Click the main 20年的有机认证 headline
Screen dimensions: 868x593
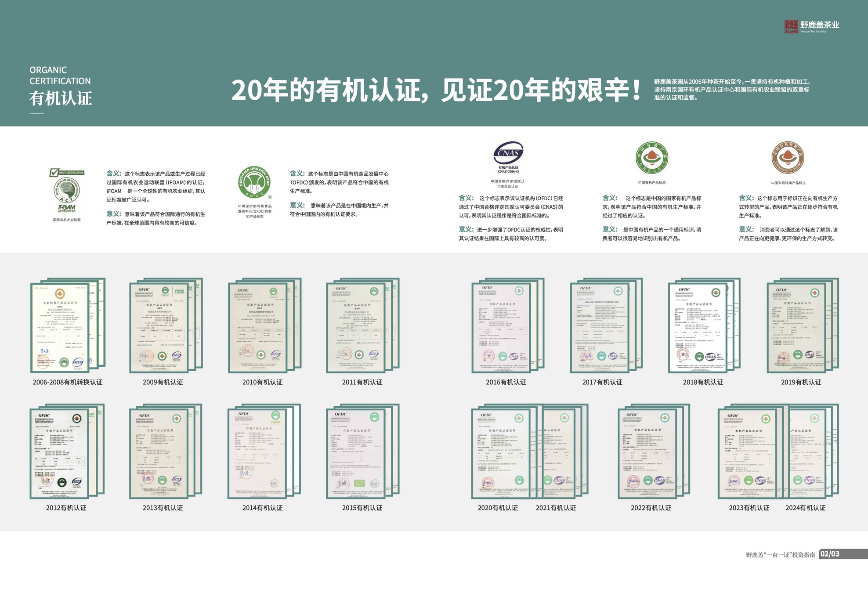pos(435,90)
